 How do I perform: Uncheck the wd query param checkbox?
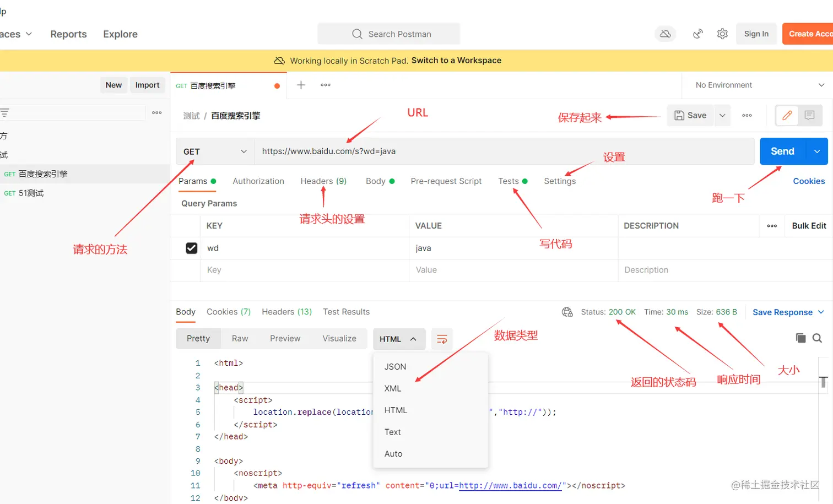[191, 248]
